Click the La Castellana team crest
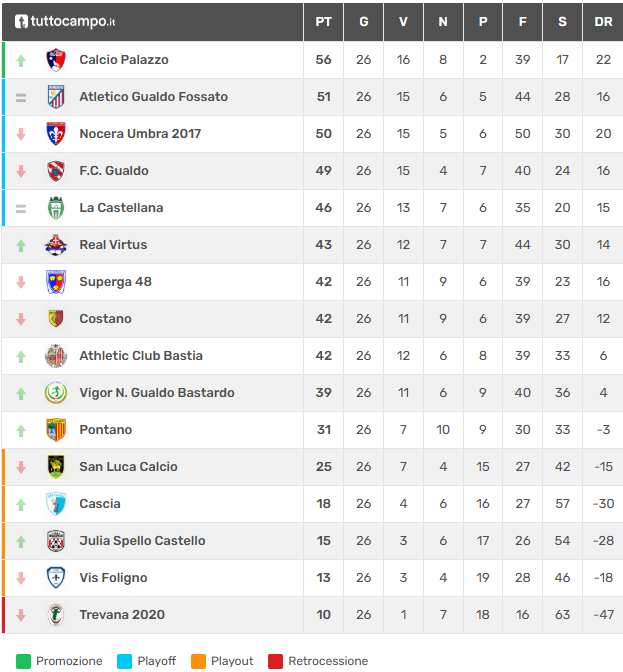Viewport: 623px width, 672px height. [56, 208]
